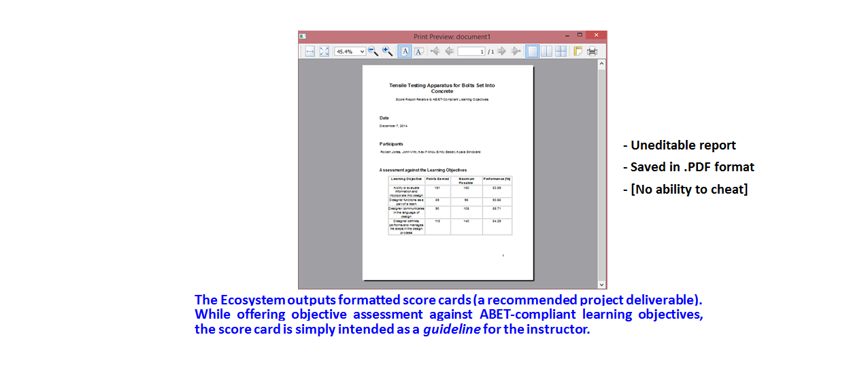868x388 pixels.
Task: Select single page view mode
Action: [x=532, y=52]
